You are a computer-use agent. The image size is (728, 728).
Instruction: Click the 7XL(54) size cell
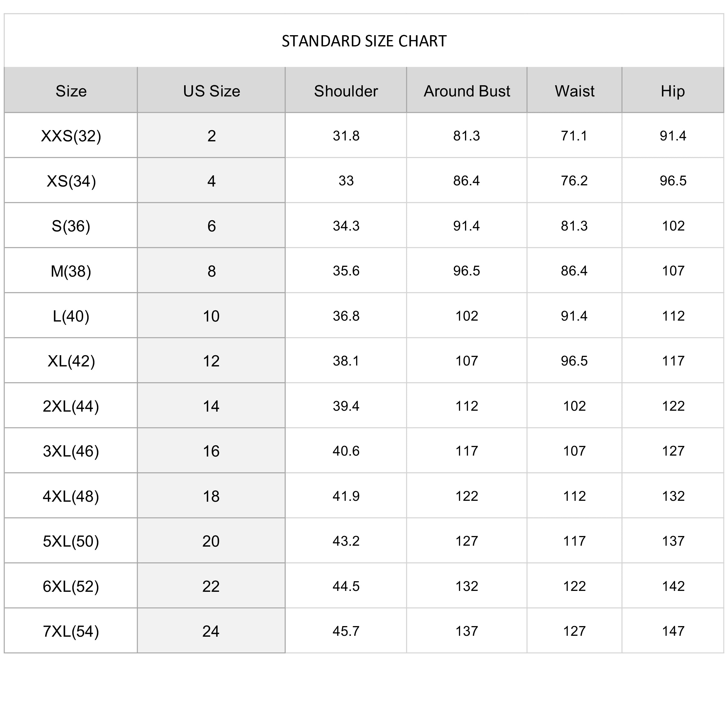coord(71,631)
